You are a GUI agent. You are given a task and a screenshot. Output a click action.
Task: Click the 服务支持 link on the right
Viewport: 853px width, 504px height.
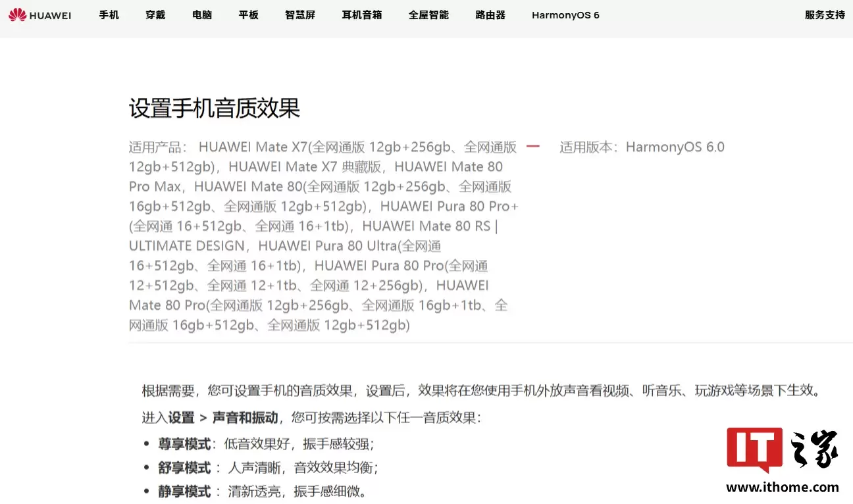[x=825, y=14]
